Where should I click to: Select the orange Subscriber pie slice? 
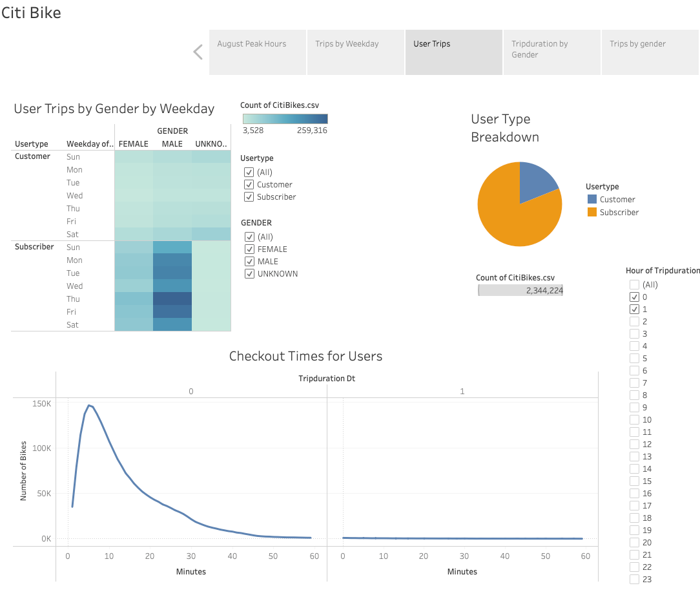pyautogui.click(x=509, y=219)
